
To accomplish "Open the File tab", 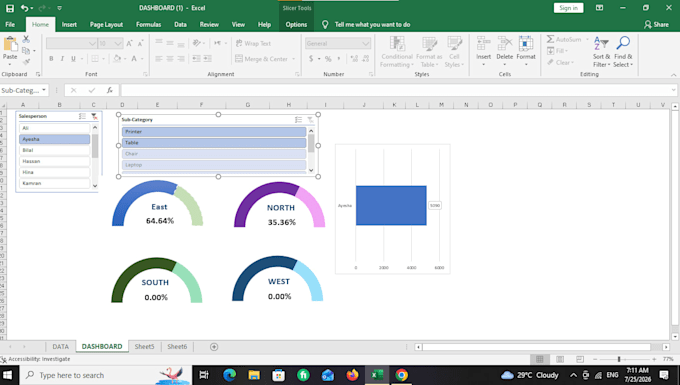I will tap(10, 24).
